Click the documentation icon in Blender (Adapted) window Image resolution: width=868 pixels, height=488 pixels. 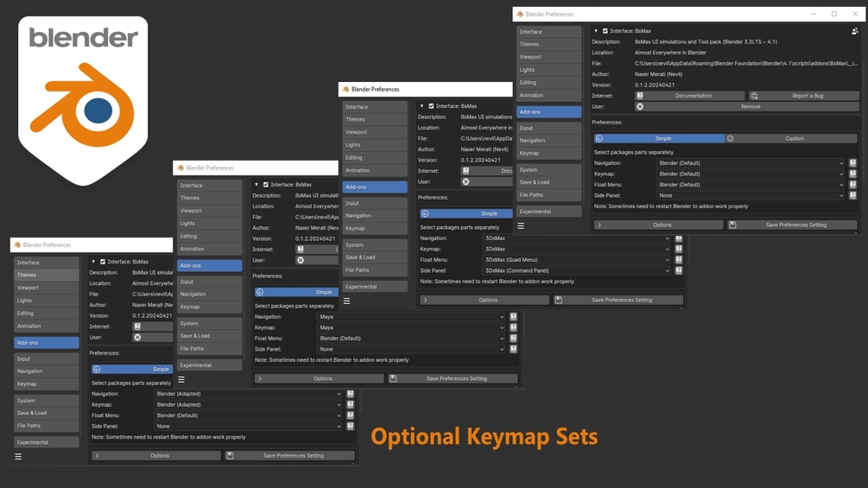[x=137, y=326]
